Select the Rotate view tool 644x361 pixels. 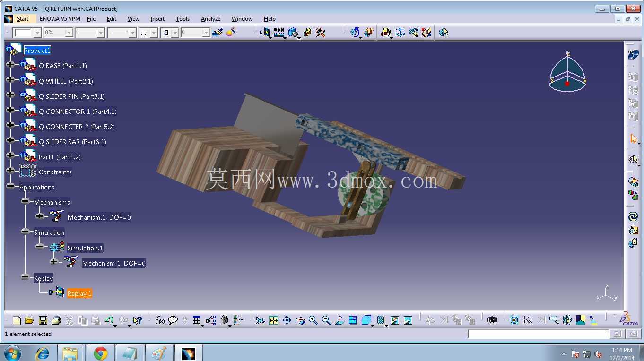point(300,320)
